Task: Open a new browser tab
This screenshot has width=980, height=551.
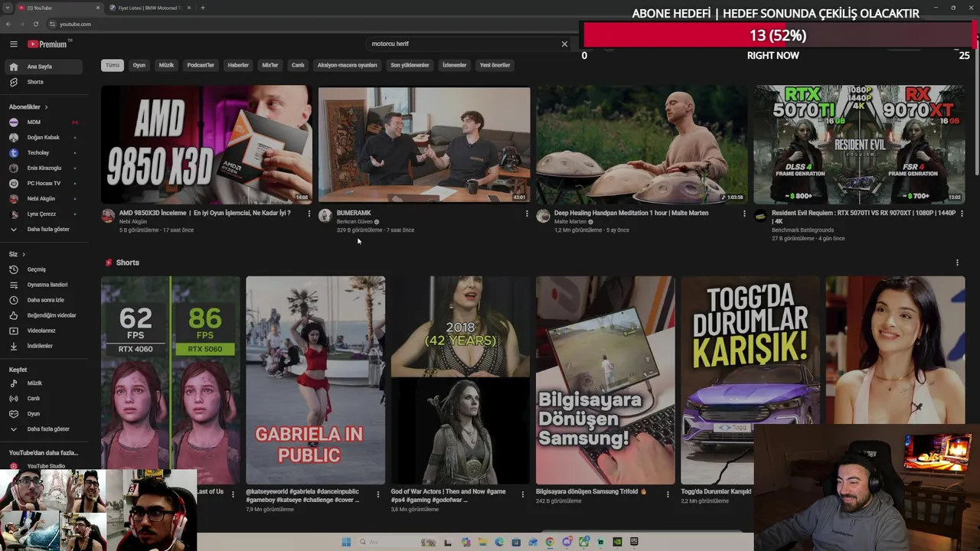Action: (x=203, y=8)
